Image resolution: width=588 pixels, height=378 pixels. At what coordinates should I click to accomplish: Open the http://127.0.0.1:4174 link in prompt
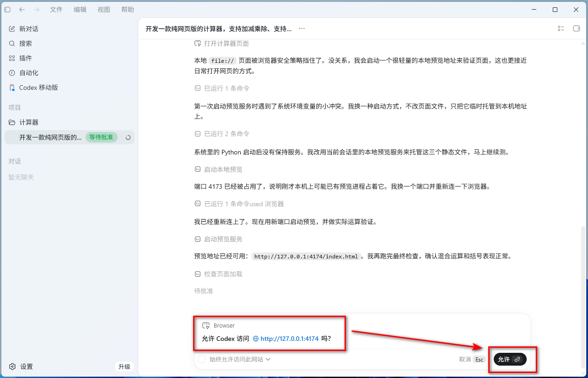(289, 339)
